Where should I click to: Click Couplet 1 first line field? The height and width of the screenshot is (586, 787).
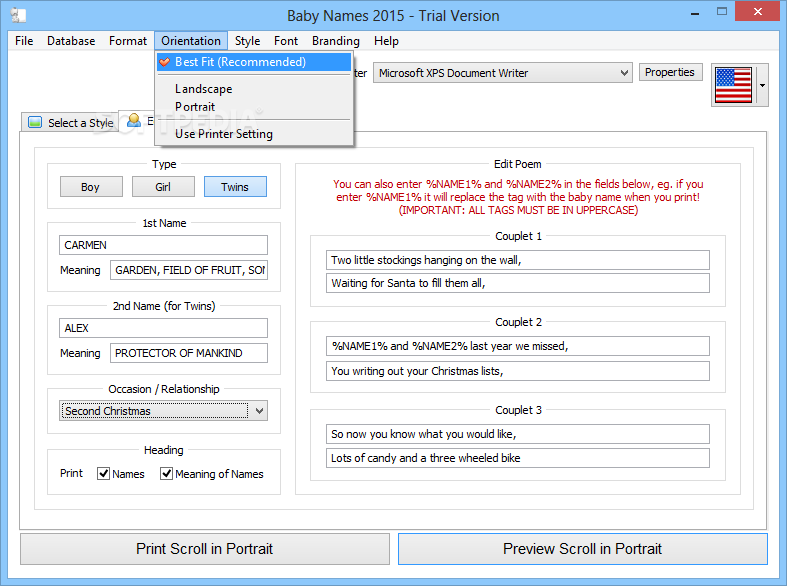pos(517,260)
